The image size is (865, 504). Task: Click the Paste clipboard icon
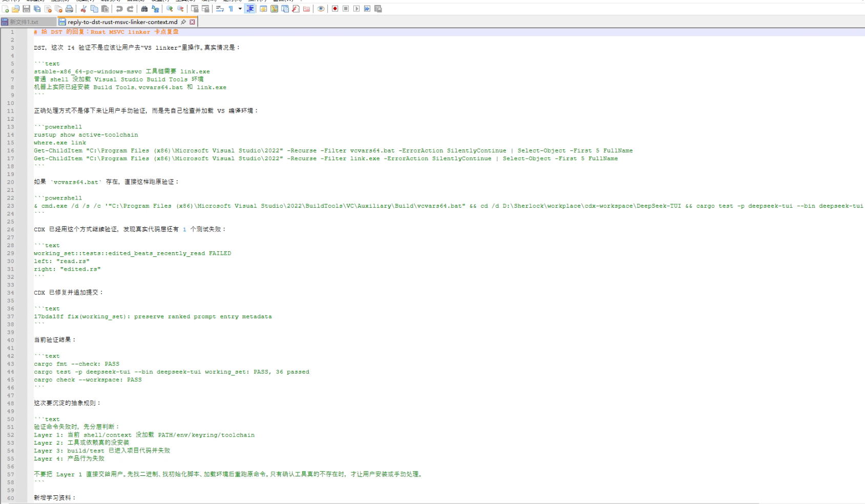tap(105, 9)
